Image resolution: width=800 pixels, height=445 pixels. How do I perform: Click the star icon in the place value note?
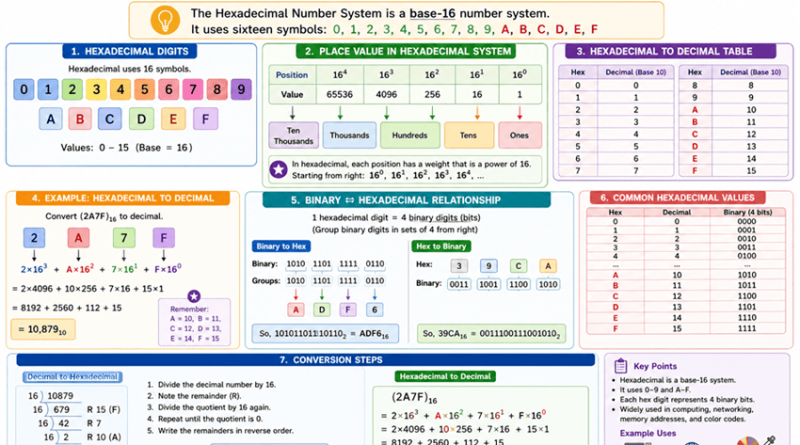point(279,169)
